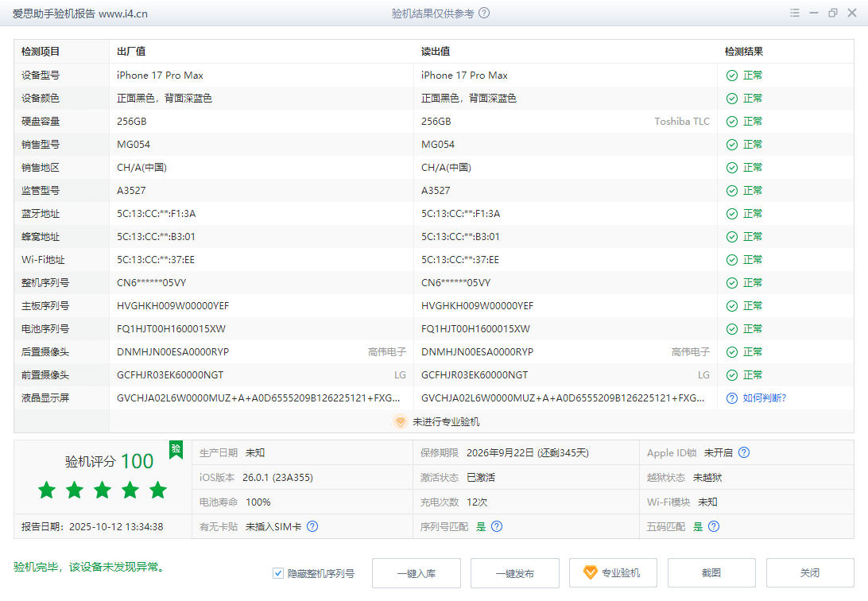Viewport: 868px width, 601px height.
Task: Click the 关闭 button
Action: coord(810,573)
